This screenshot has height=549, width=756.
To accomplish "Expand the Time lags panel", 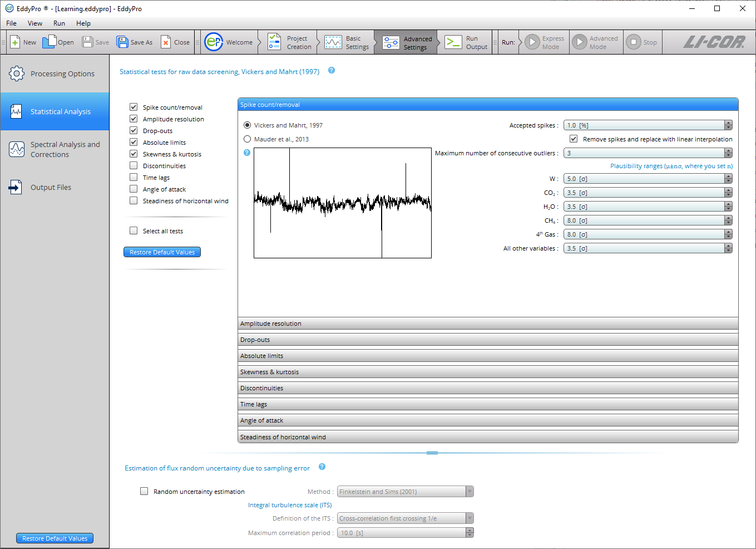I will pyautogui.click(x=488, y=404).
